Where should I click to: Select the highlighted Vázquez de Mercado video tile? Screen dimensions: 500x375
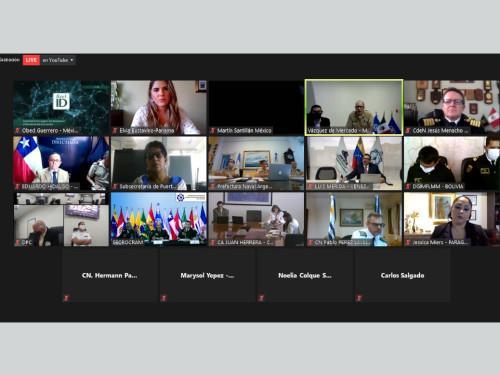point(354,107)
